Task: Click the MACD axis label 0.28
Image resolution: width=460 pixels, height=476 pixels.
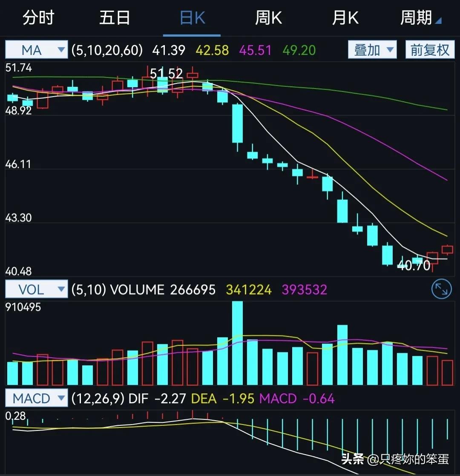Action: (15, 416)
